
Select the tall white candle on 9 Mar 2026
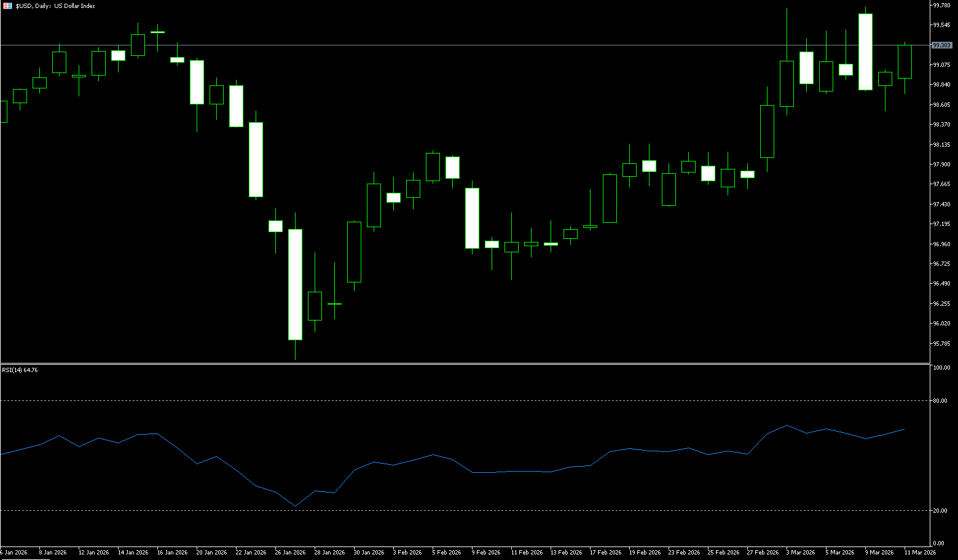click(865, 52)
